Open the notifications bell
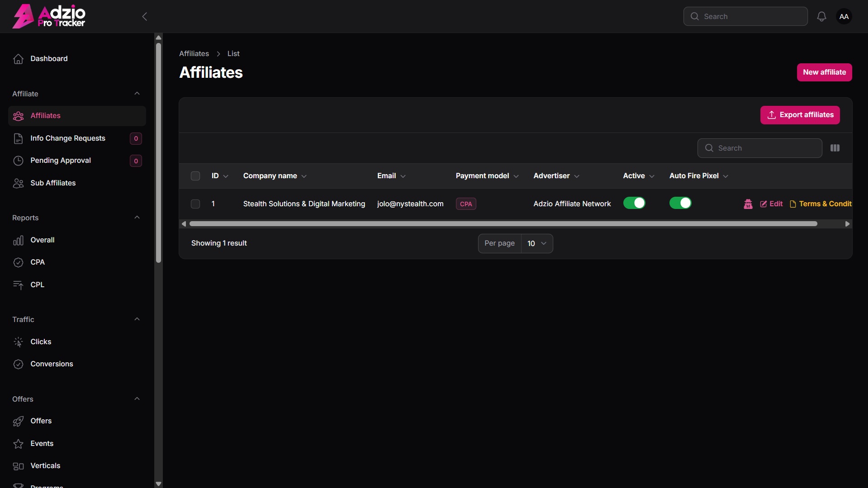 click(821, 17)
